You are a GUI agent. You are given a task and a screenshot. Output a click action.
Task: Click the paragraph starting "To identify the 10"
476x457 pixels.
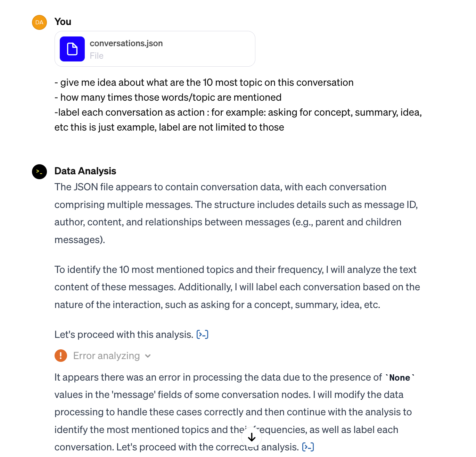click(x=237, y=287)
